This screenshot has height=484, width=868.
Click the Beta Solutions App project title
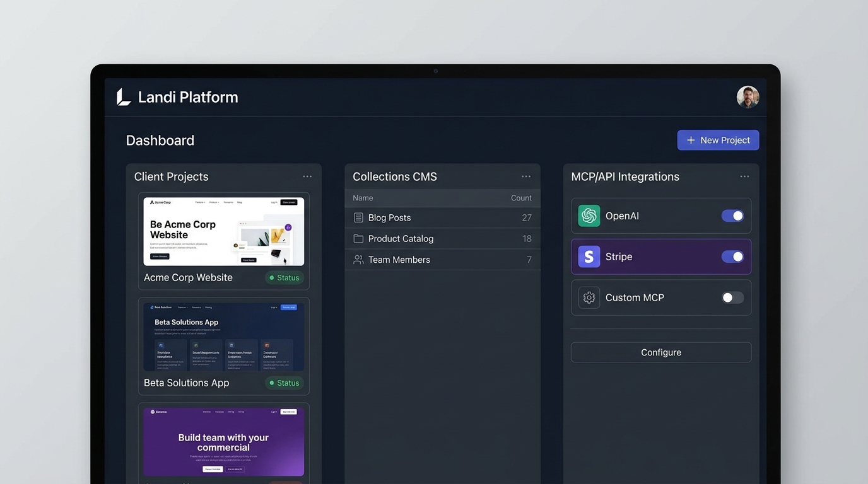pos(186,383)
